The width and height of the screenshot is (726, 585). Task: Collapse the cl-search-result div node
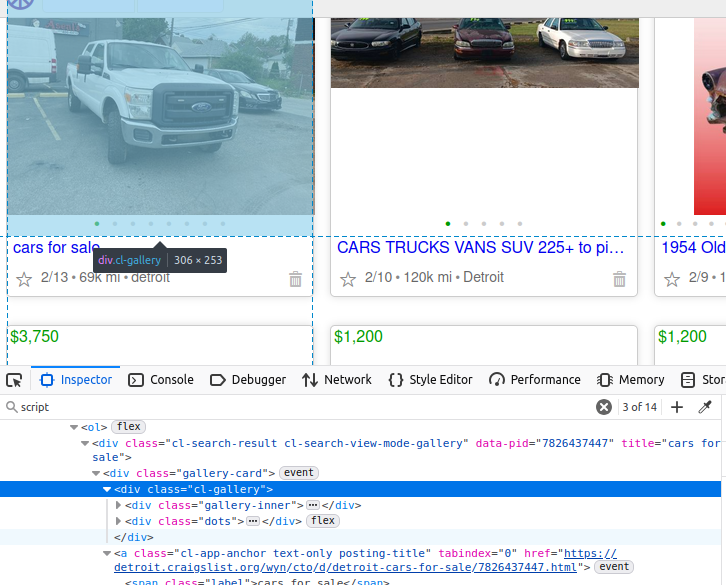click(x=85, y=444)
